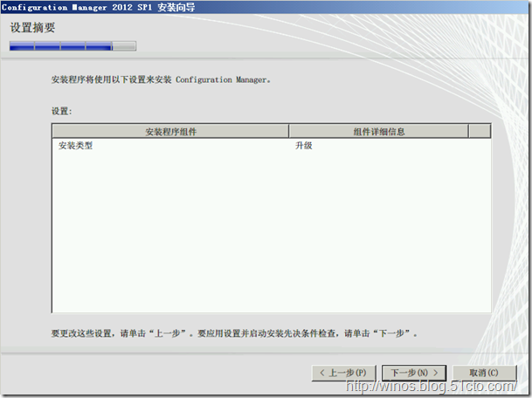Screen dimensions: 532x398
Task: Click the Configuration Manager 2012 SP1 title bar
Action: click(x=265, y=7)
